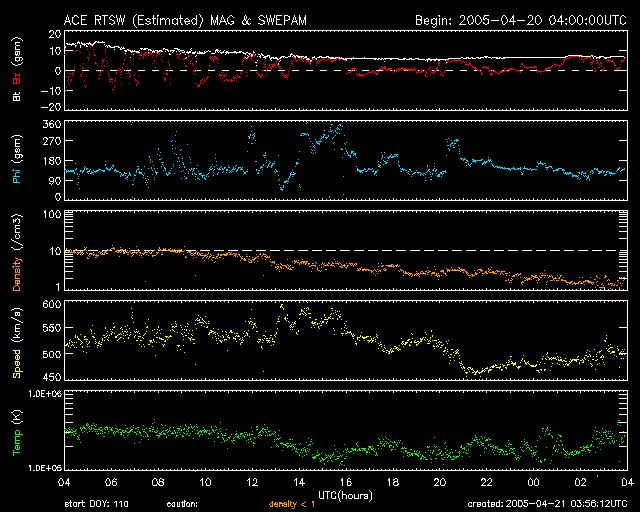The width and height of the screenshot is (640, 512).
Task: Click the dashed zero line in the Bt Bz plot
Action: (346, 71)
